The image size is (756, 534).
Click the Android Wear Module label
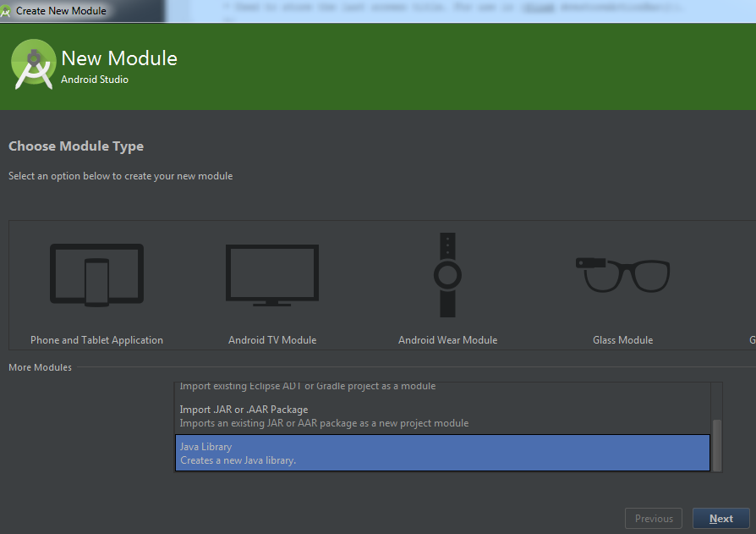click(x=447, y=340)
